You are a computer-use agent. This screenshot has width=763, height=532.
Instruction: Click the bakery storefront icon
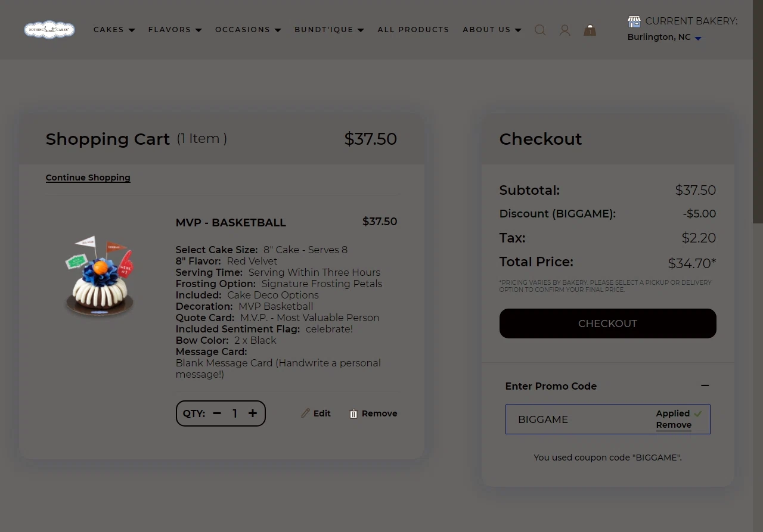634,21
